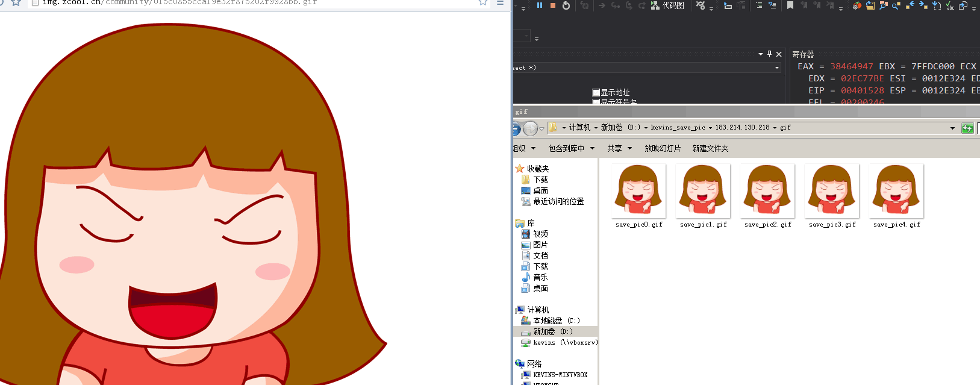Screen dimensions: 980x385
Task: Click the Show Next Statement arrow icon
Action: tap(602, 5)
